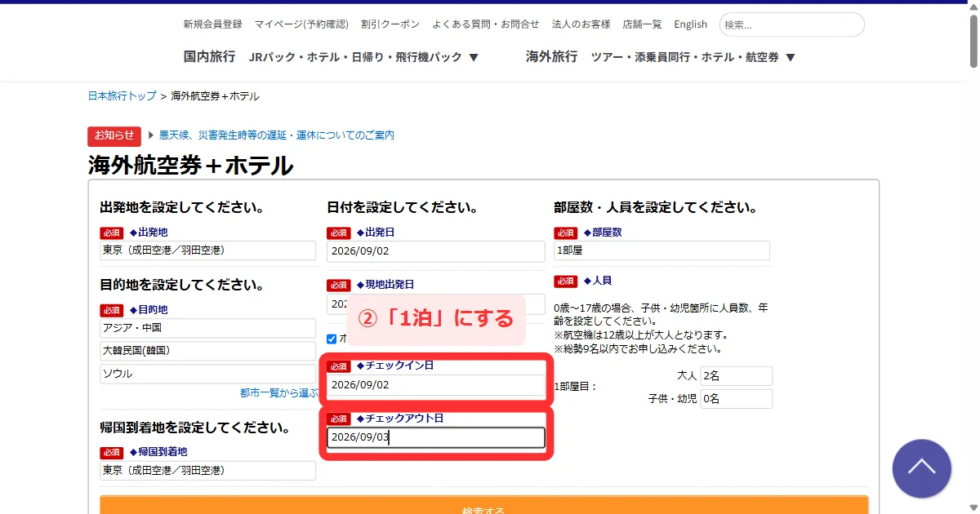Open the 大韓民国(韓国) country dropdown

[207, 351]
